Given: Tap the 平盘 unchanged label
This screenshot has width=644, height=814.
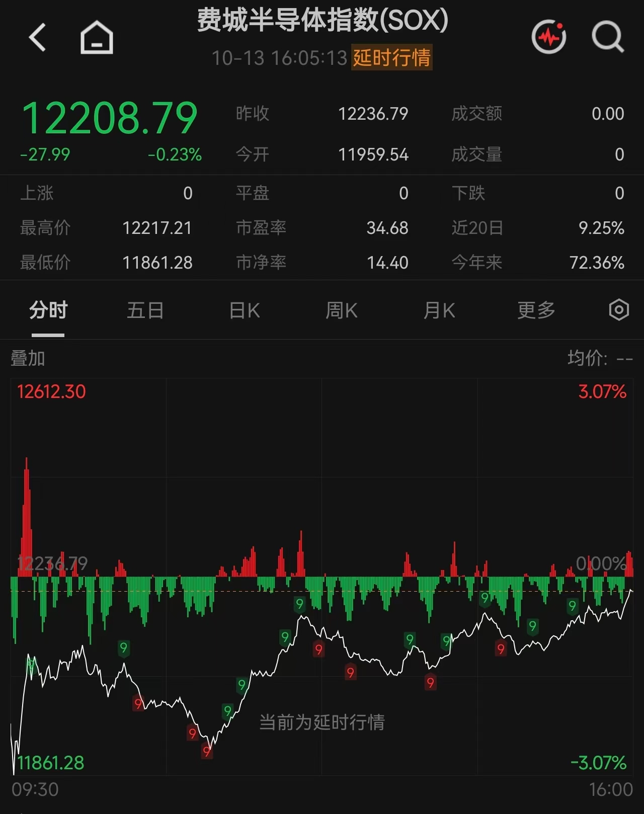Looking at the screenshot, I should click(x=253, y=193).
